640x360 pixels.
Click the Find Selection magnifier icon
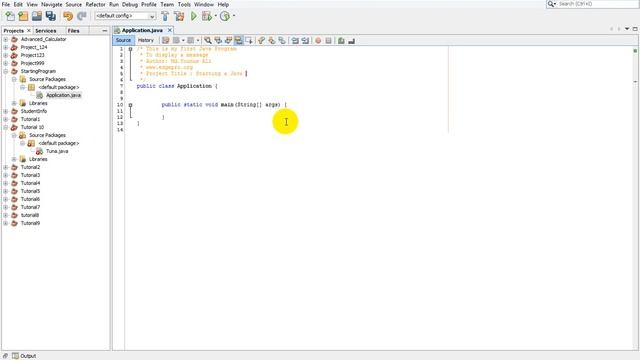tap(208, 40)
